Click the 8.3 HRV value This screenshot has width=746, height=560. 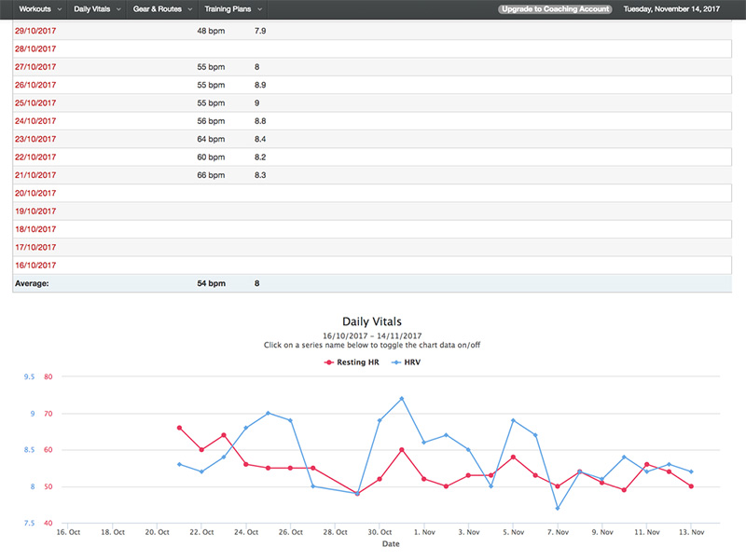point(260,175)
